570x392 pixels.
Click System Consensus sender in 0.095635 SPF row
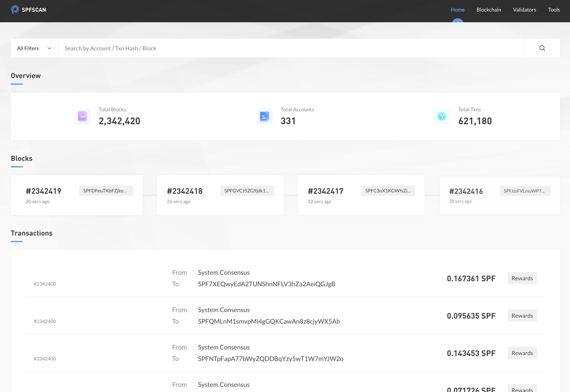[x=224, y=310]
